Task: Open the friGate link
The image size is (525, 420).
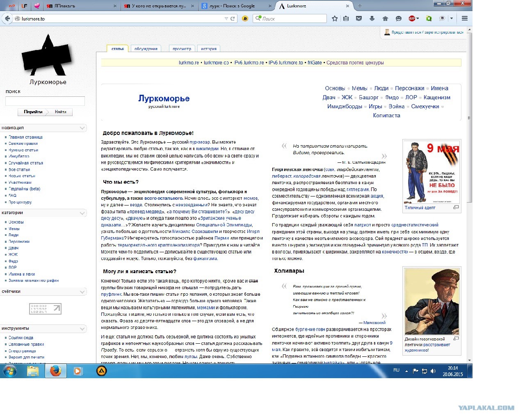Action: pyautogui.click(x=315, y=63)
